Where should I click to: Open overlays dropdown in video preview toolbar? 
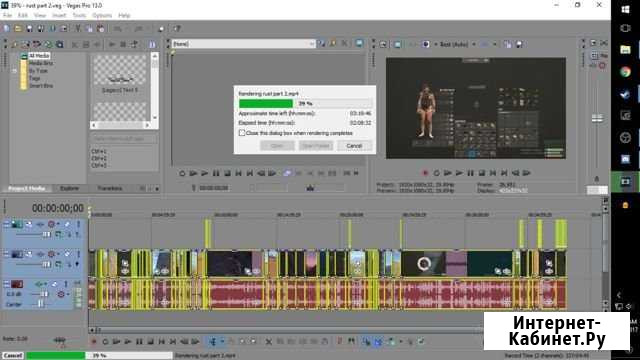(x=495, y=44)
